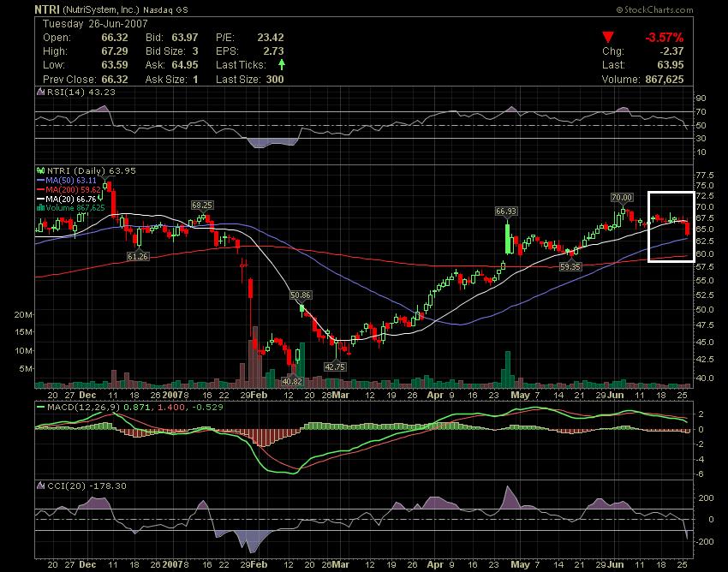This screenshot has width=728, height=572.
Task: Click the 59.35 price low label
Action: click(x=570, y=266)
